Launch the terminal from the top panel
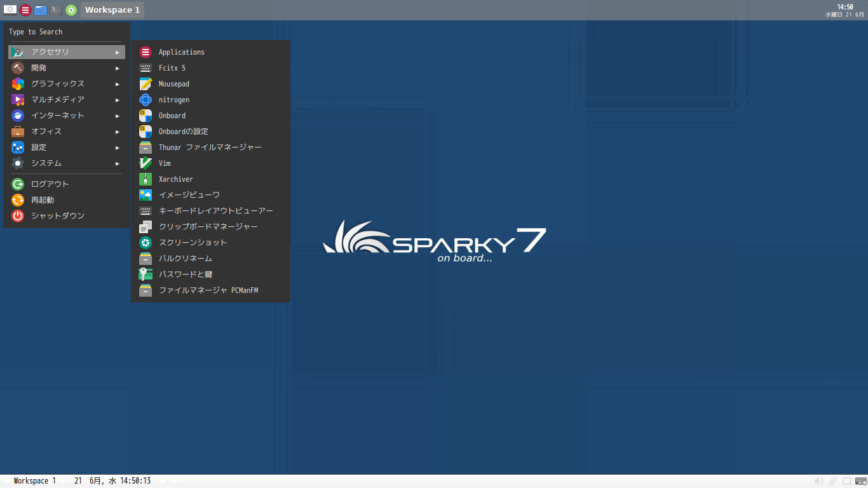The height and width of the screenshot is (488, 868). pyautogui.click(x=56, y=10)
